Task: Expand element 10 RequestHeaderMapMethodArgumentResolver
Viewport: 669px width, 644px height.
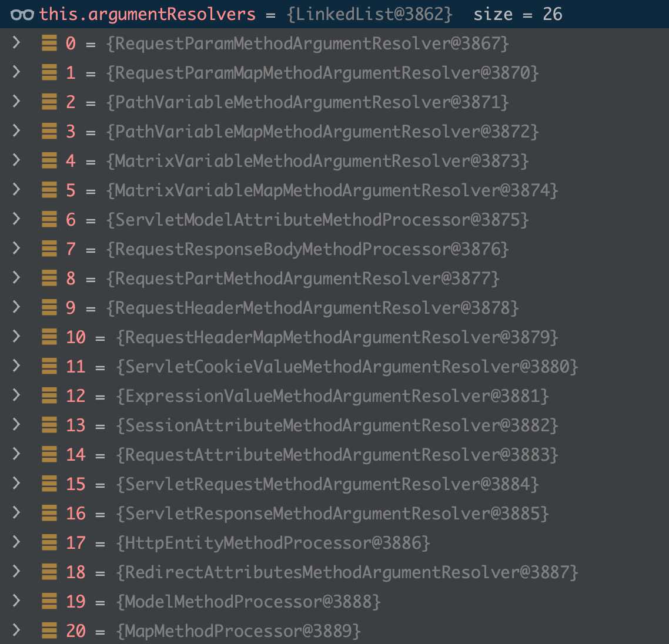Action: point(16,336)
